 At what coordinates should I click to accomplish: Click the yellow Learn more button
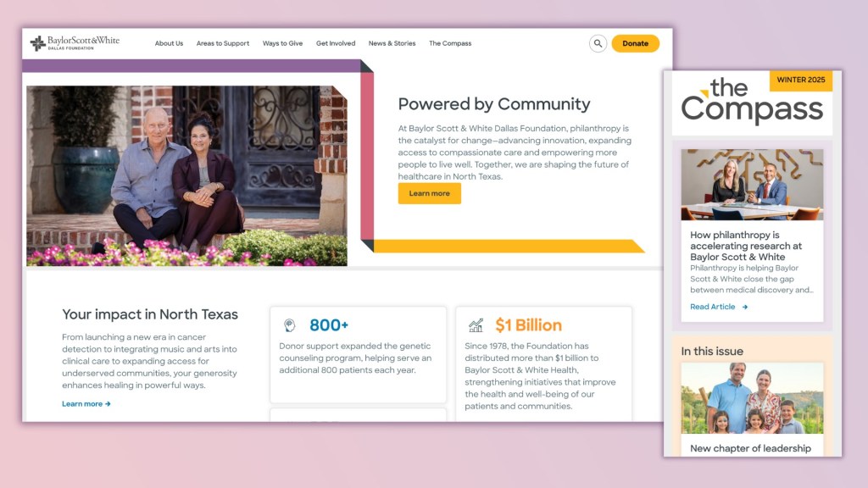pyautogui.click(x=430, y=194)
